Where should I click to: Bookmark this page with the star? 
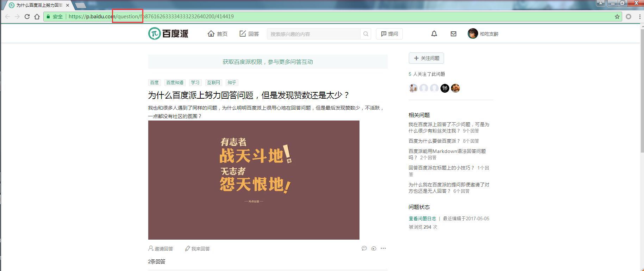pos(617,17)
